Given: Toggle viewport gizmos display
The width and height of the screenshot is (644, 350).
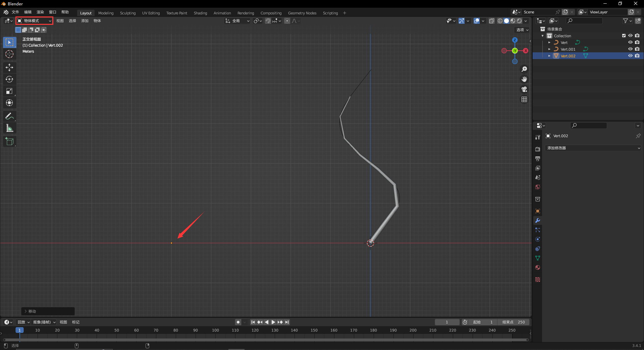Looking at the screenshot, I should click(462, 21).
